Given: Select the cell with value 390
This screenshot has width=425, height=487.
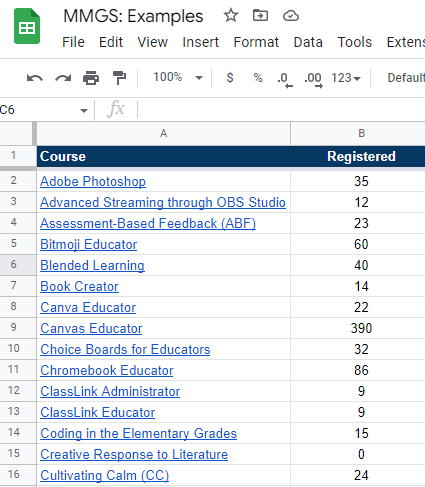Looking at the screenshot, I should 358,328.
